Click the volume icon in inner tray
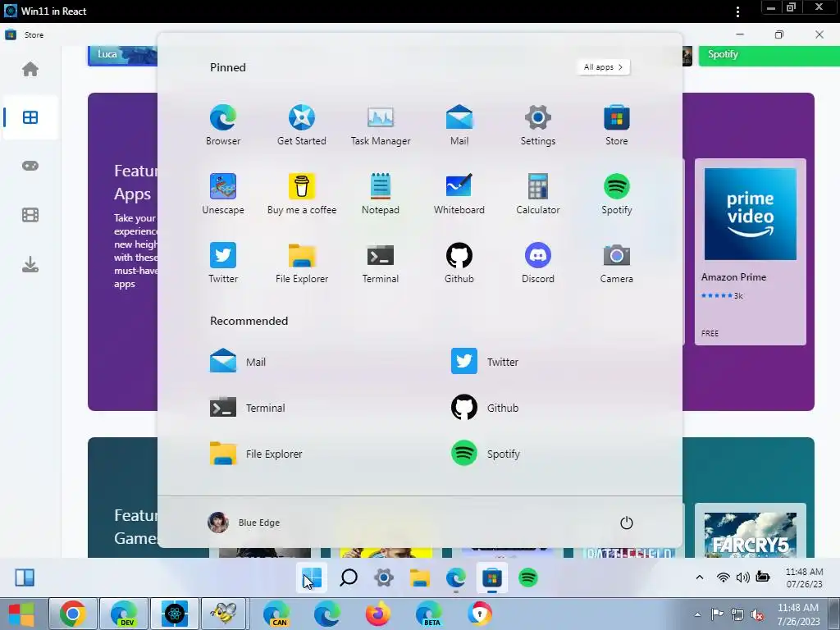This screenshot has width=840, height=630. pos(742,577)
